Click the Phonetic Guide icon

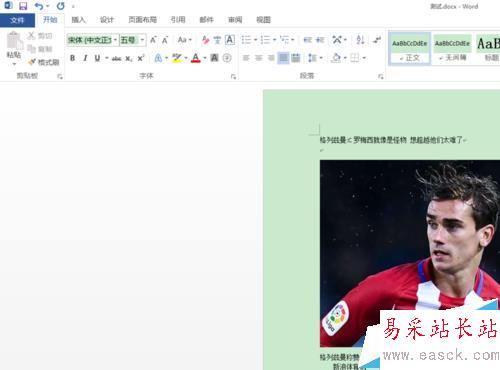point(217,40)
